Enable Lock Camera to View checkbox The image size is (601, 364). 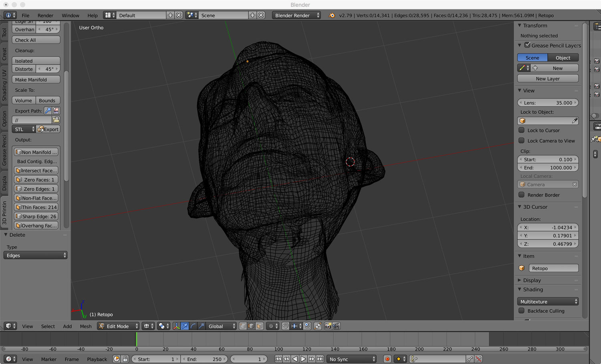coord(522,141)
